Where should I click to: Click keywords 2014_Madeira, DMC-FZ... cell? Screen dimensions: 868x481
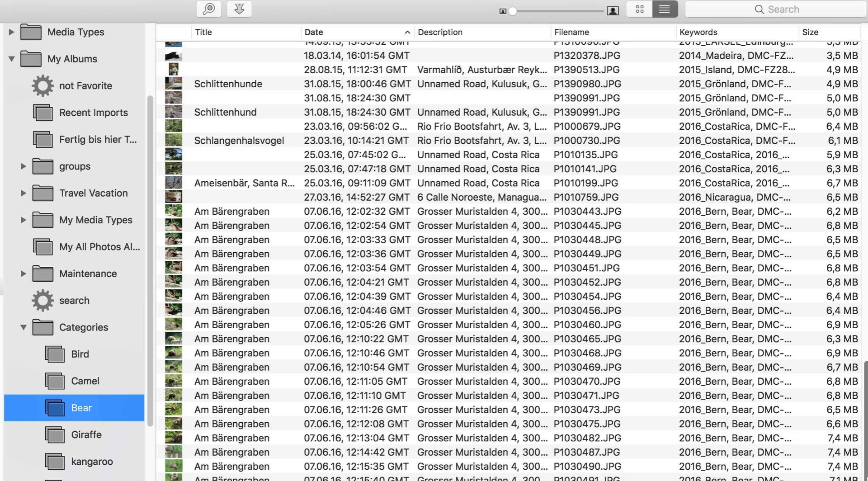coord(736,56)
